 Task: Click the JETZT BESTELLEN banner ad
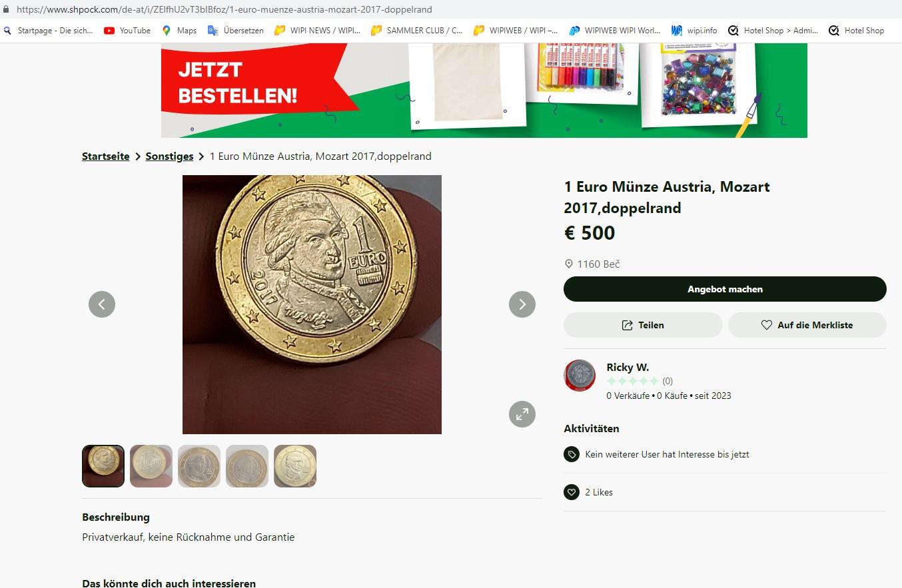[x=484, y=91]
